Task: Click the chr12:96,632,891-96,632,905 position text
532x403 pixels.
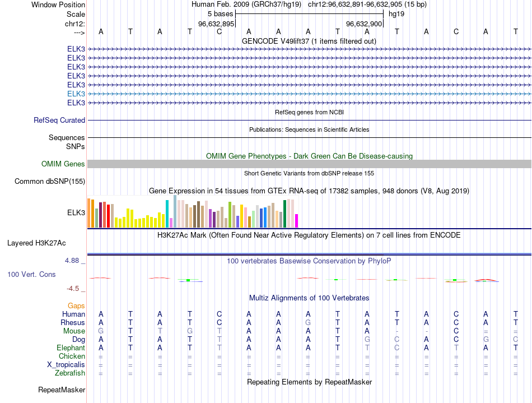Action: (367, 4)
